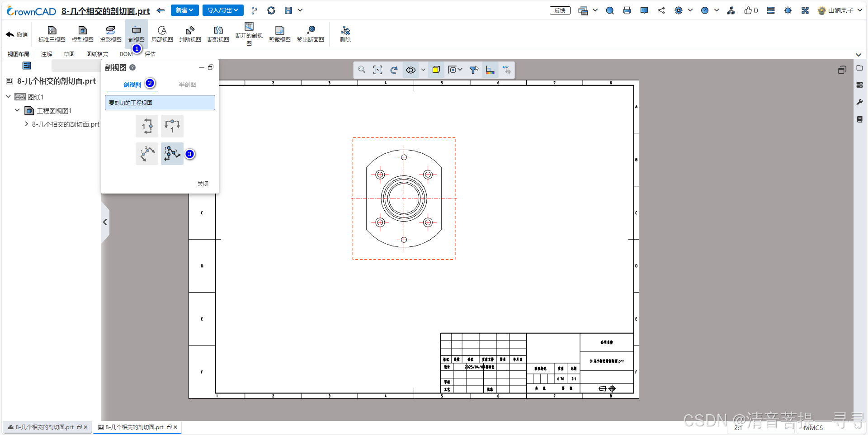Open the dropdown arrow next to save icon

click(300, 10)
